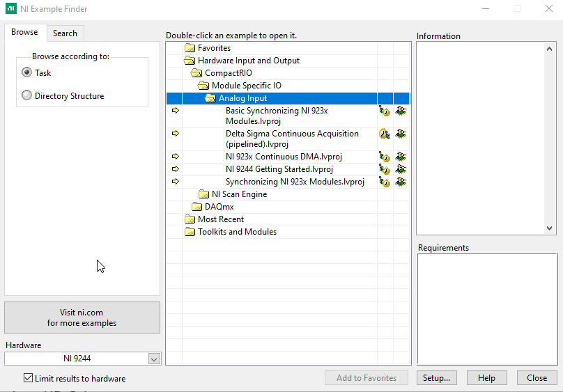
Task: Click FPGA chip icon for NI 9244 Getting Started
Action: 401,169
